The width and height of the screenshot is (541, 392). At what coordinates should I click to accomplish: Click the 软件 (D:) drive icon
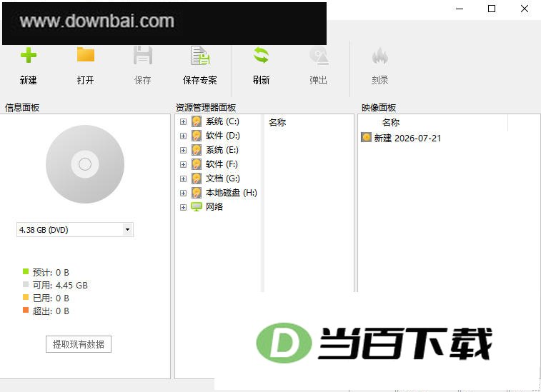197,136
